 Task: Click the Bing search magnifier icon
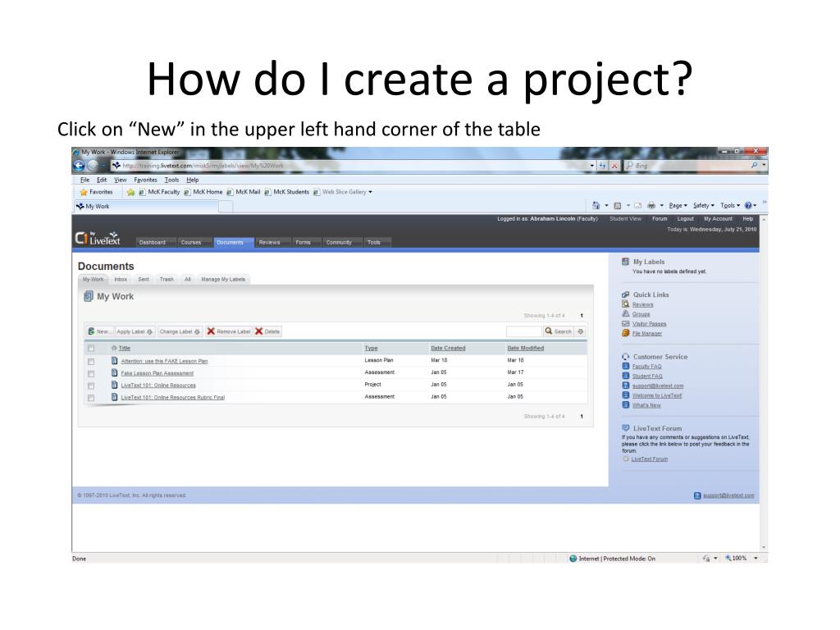(754, 166)
